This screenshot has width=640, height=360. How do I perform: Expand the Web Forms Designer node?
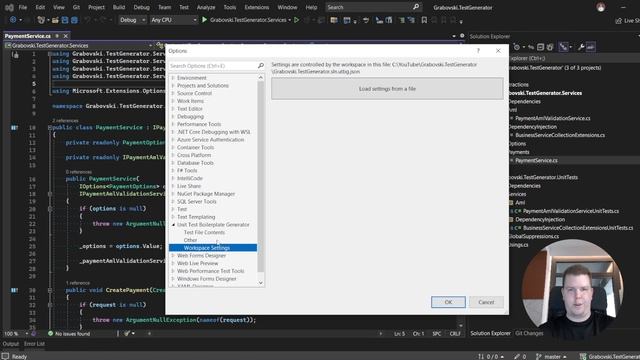(173, 256)
